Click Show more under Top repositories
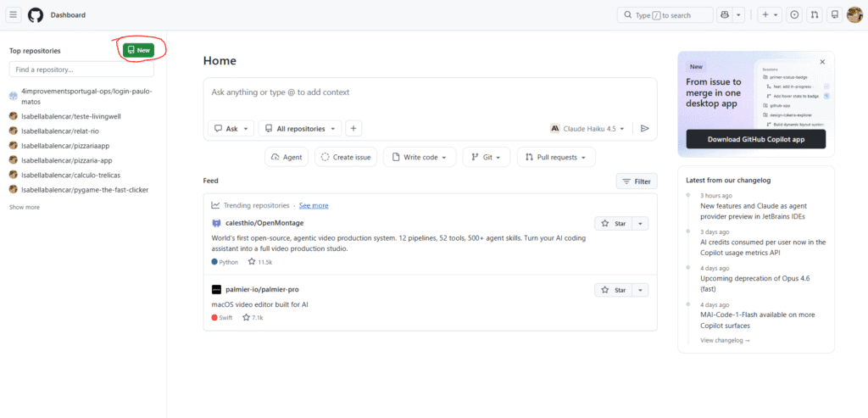Image resolution: width=868 pixels, height=418 pixels. tap(25, 207)
